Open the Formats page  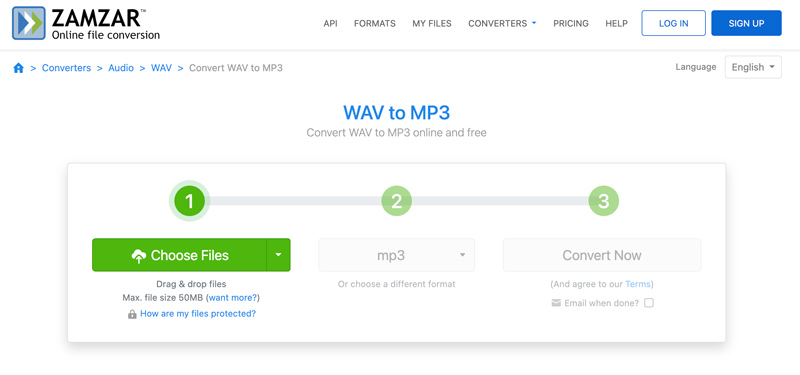coord(374,23)
